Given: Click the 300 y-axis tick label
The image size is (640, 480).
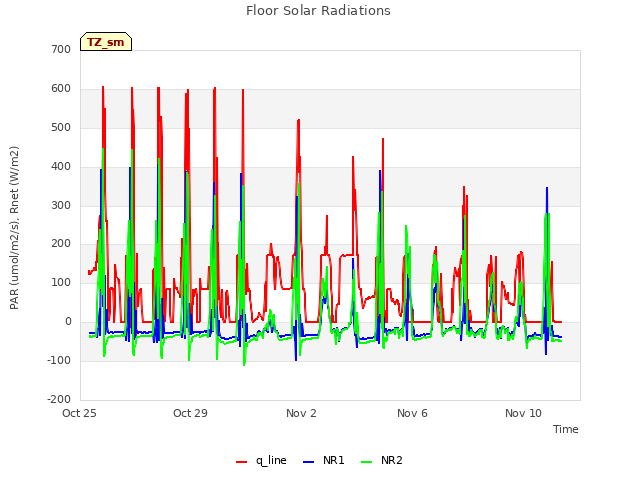Looking at the screenshot, I should coord(61,205).
